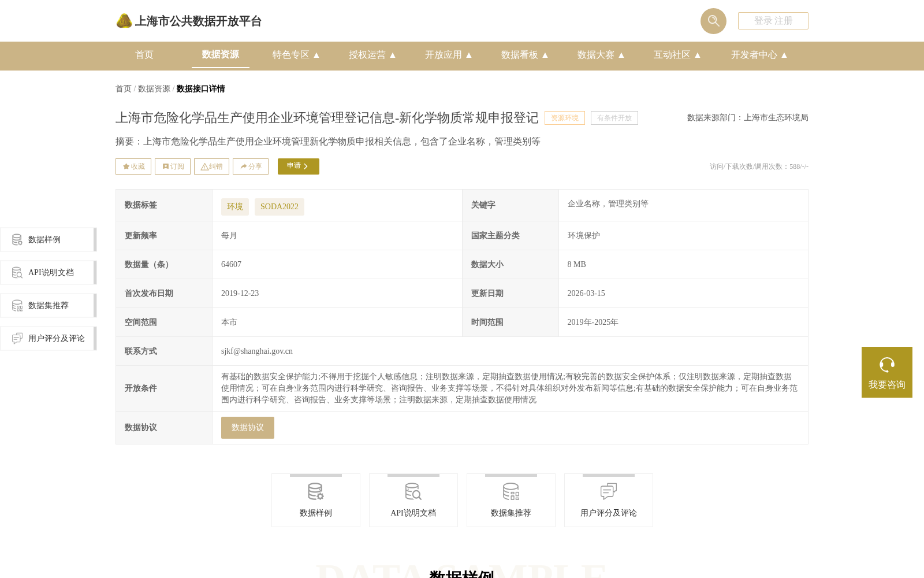The height and width of the screenshot is (578, 924).
Task: Click the data count value 64607
Action: point(231,265)
